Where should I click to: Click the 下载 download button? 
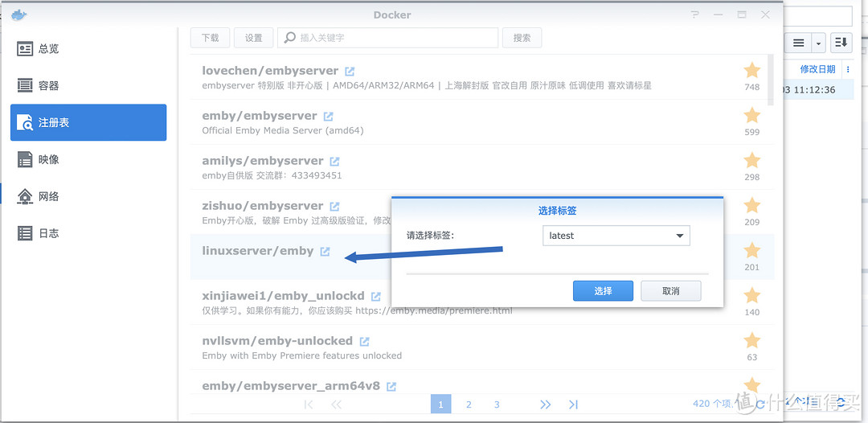[210, 38]
